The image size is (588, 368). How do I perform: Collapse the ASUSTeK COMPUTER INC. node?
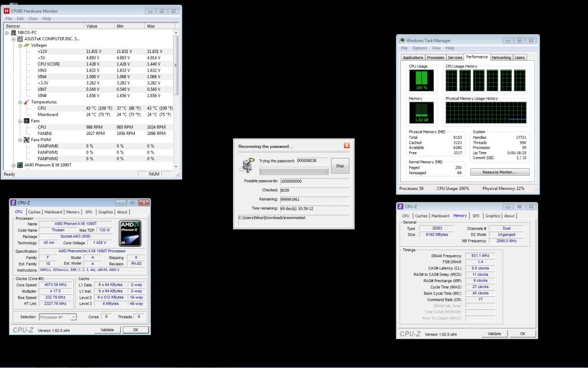[14, 39]
